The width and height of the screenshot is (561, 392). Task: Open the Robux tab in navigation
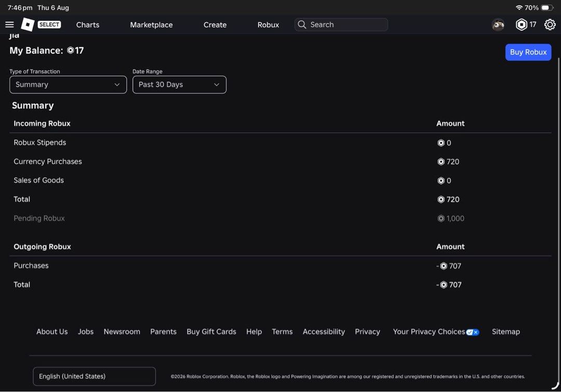pyautogui.click(x=269, y=25)
